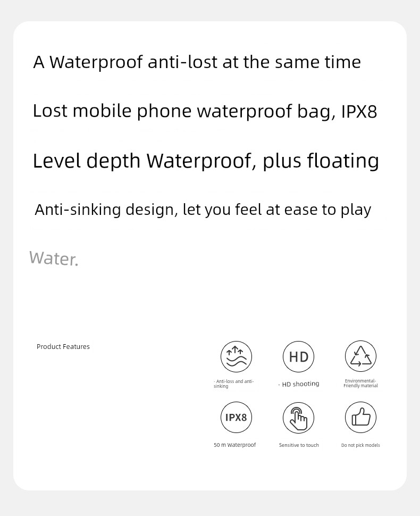Click the IPX8 circle icon
Screen dimensions: 420x516
click(236, 417)
